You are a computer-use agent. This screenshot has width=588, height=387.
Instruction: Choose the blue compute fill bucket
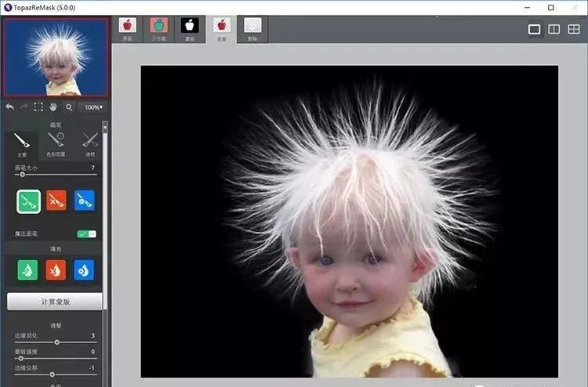(x=84, y=270)
